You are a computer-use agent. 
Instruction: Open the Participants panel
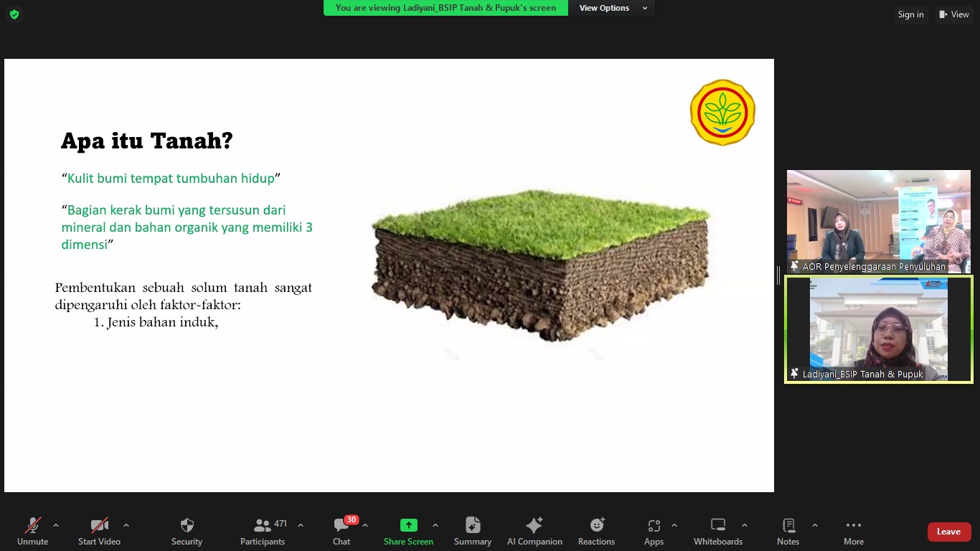[263, 532]
